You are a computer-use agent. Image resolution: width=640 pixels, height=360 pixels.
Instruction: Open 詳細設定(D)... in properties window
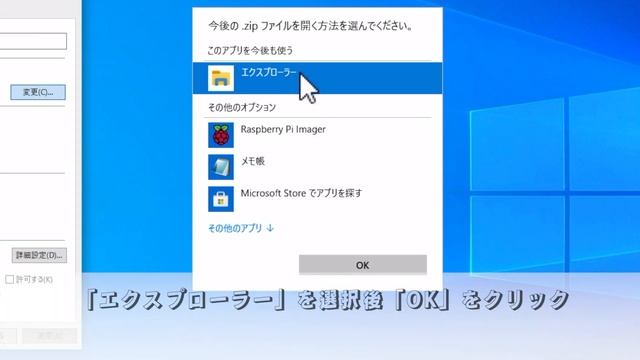click(39, 256)
